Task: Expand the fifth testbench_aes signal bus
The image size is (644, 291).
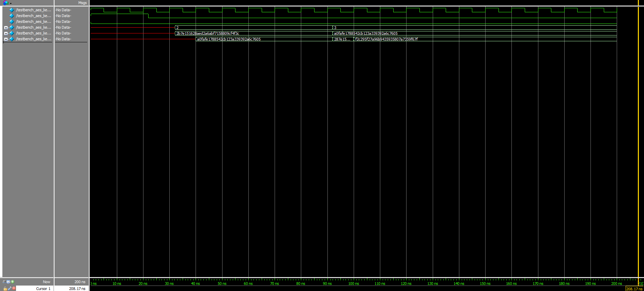Action: coord(6,33)
